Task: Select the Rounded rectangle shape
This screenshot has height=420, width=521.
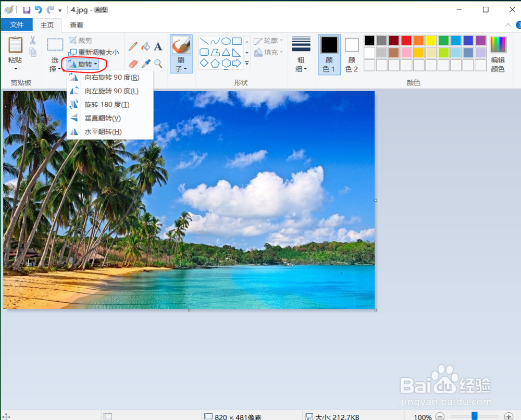Action: click(204, 52)
